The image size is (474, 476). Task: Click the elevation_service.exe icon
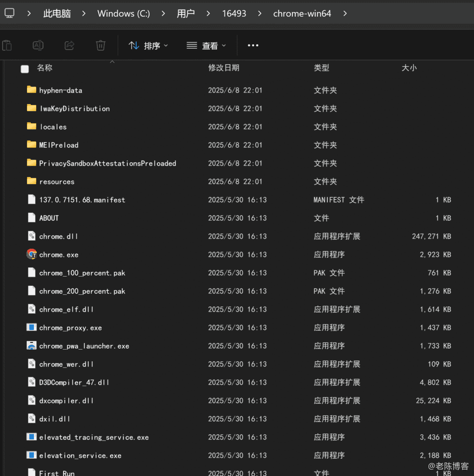pyautogui.click(x=32, y=455)
